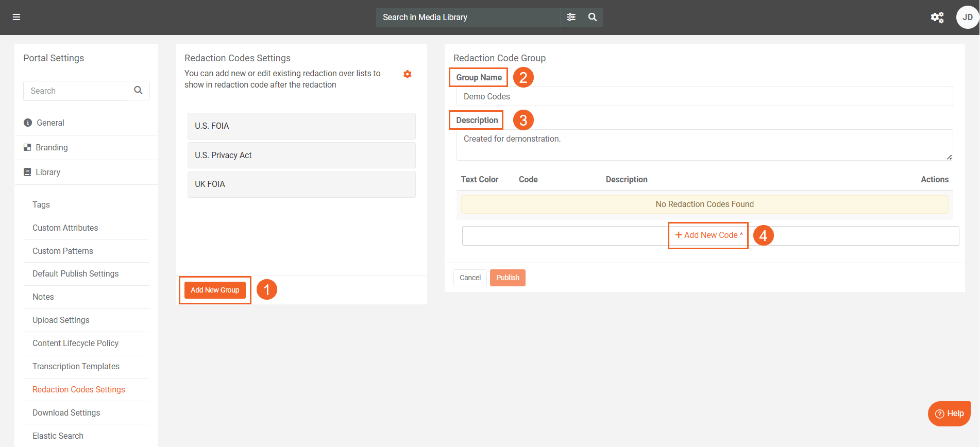Click Add New Code link

708,235
